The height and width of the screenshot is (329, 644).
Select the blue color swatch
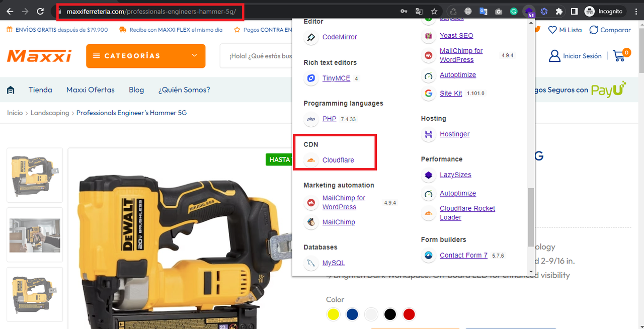coord(352,315)
